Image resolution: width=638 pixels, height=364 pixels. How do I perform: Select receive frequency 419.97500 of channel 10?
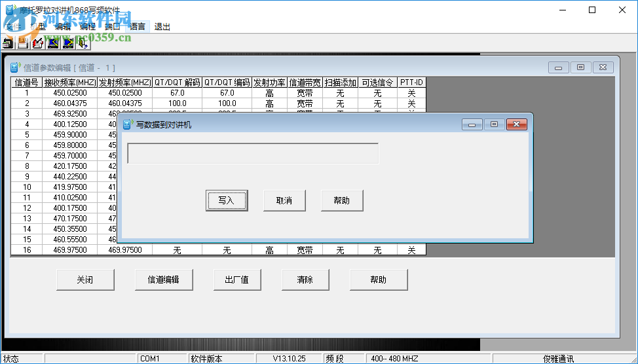(x=70, y=187)
